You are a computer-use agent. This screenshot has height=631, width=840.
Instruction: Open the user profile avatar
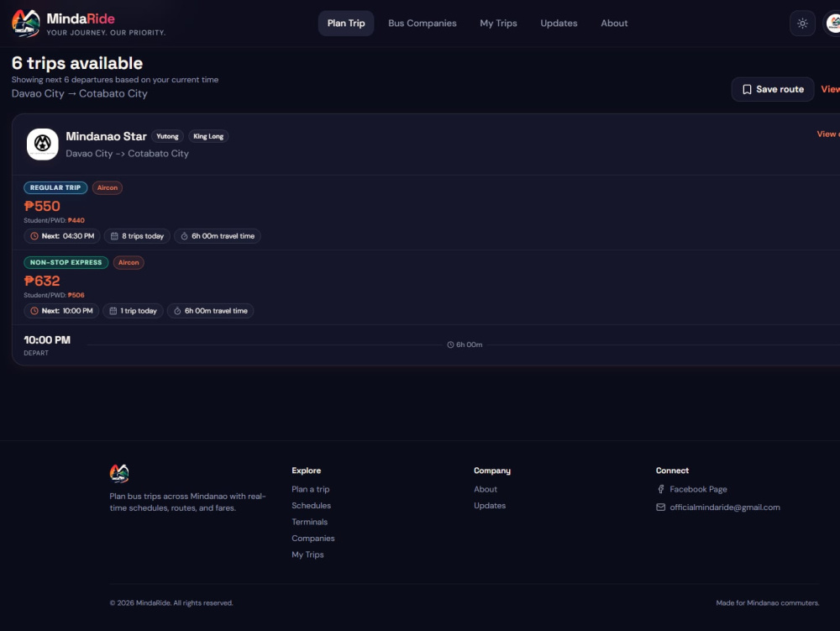832,23
